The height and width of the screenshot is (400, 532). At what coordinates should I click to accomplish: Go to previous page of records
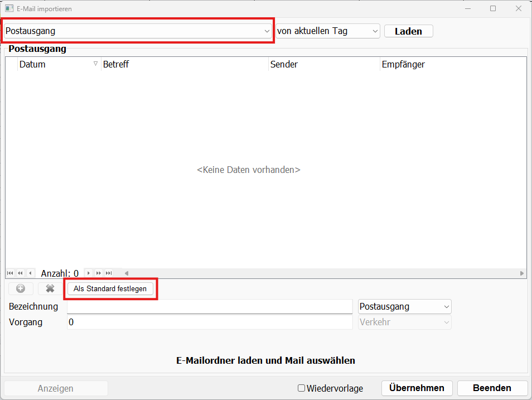click(x=20, y=273)
